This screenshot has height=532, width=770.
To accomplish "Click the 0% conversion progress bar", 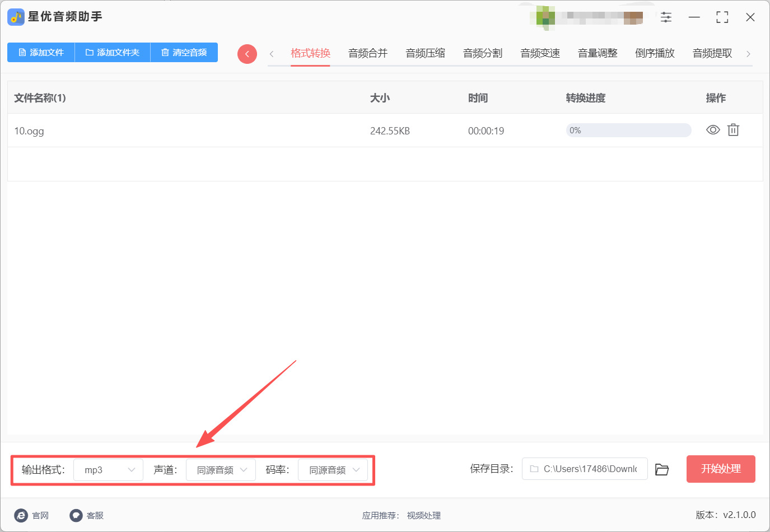I will (628, 130).
